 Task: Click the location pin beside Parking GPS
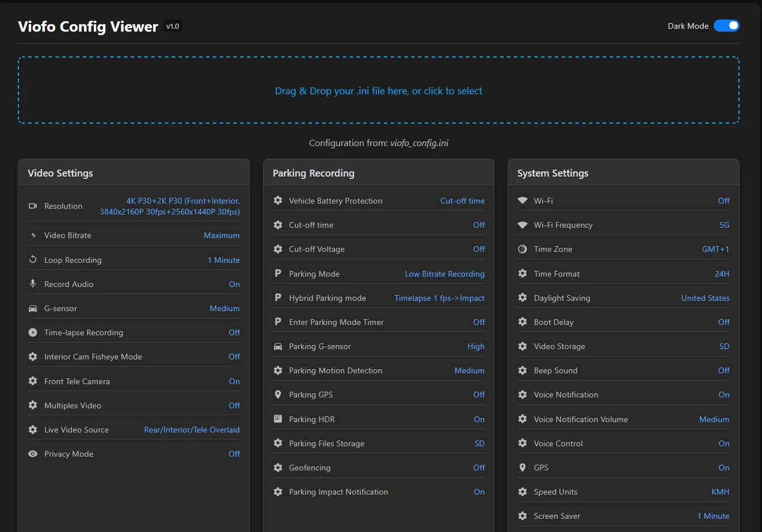(278, 395)
